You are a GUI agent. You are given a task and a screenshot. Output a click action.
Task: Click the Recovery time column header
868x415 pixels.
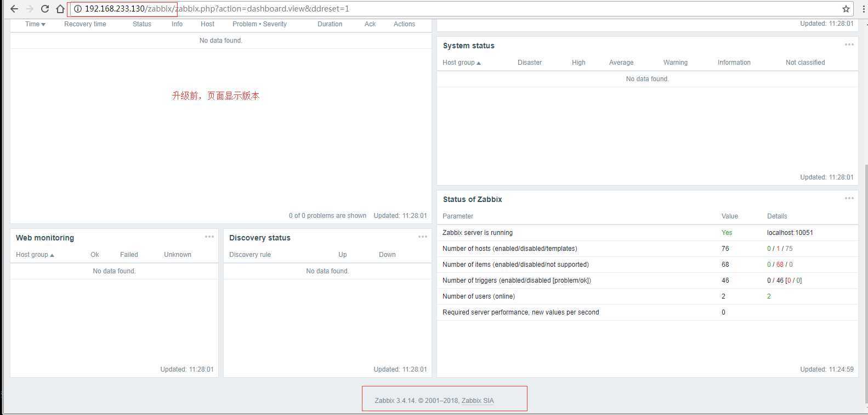point(85,24)
